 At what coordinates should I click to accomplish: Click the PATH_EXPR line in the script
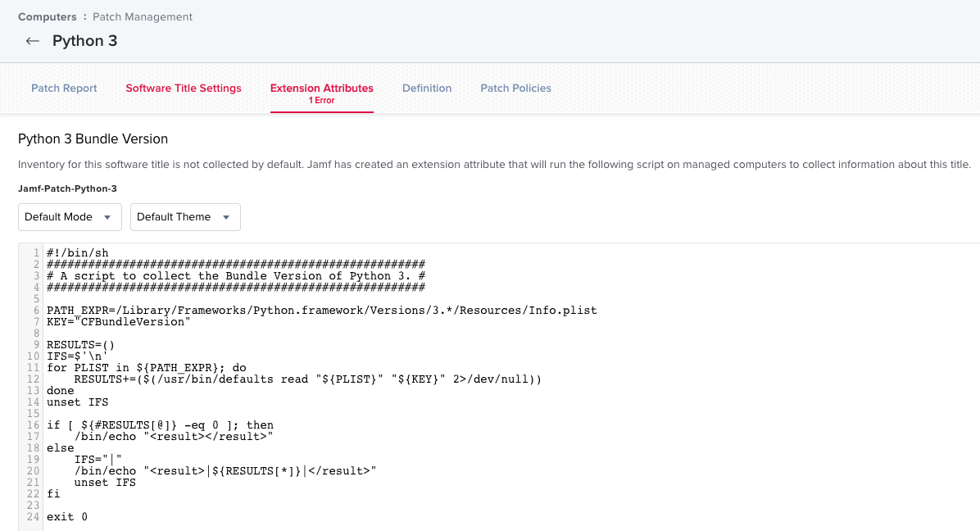click(x=322, y=311)
